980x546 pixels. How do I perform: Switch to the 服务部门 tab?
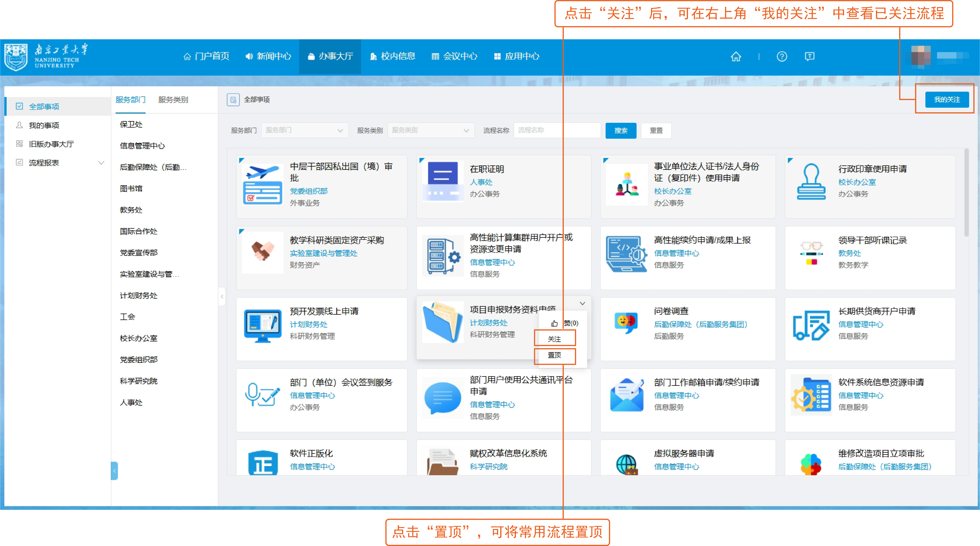coord(131,100)
